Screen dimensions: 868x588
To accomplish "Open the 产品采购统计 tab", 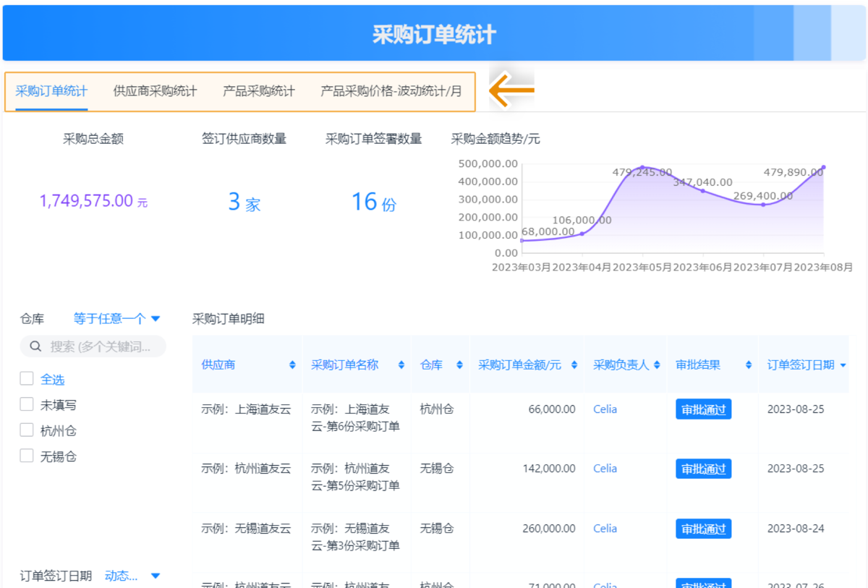I will 258,91.
